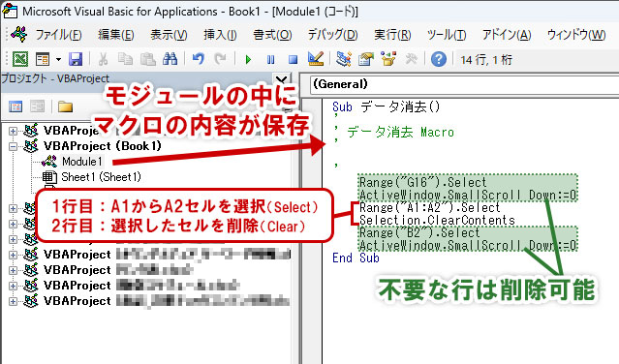Open the Properties Window toolbar icon
Viewport: 619px width, 364px height.
click(366, 60)
